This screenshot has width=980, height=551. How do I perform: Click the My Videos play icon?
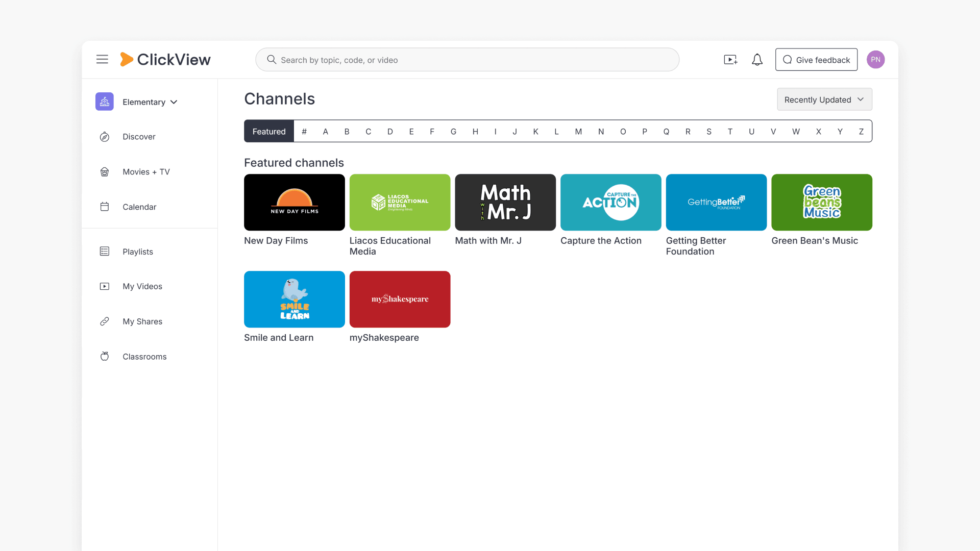pos(105,286)
